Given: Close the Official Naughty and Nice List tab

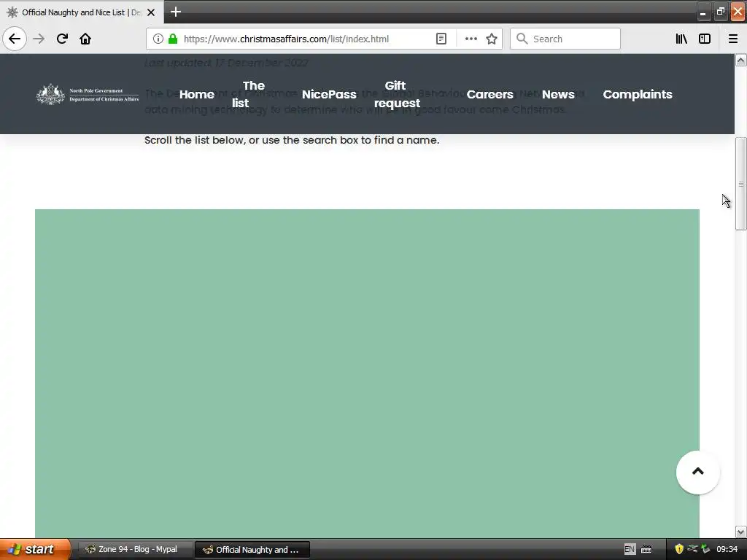Looking at the screenshot, I should tap(151, 12).
